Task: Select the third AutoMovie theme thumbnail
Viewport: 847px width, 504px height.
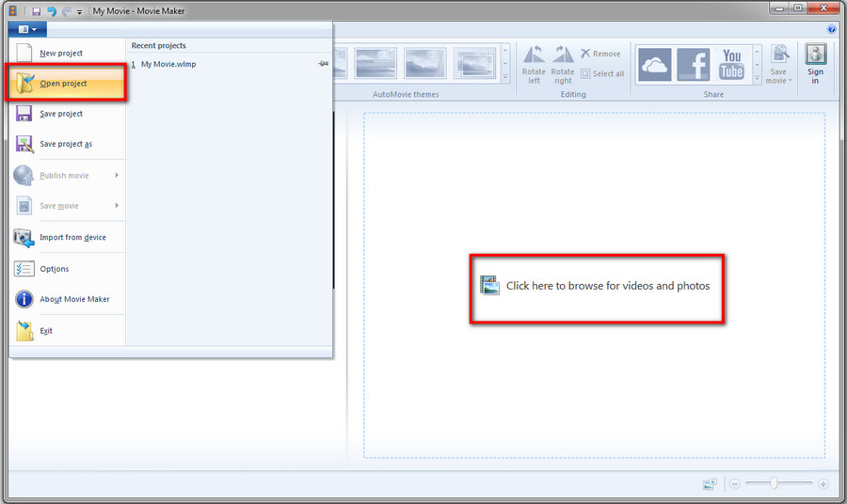Action: pos(425,63)
